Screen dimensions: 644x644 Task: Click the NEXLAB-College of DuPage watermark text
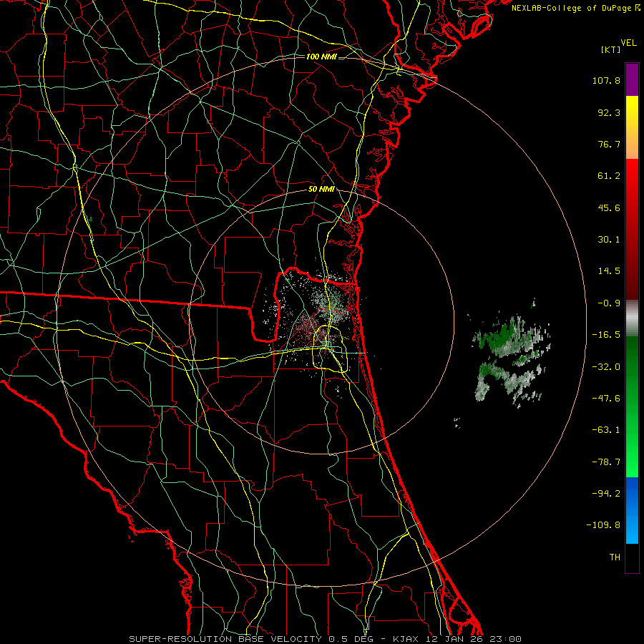(575, 8)
